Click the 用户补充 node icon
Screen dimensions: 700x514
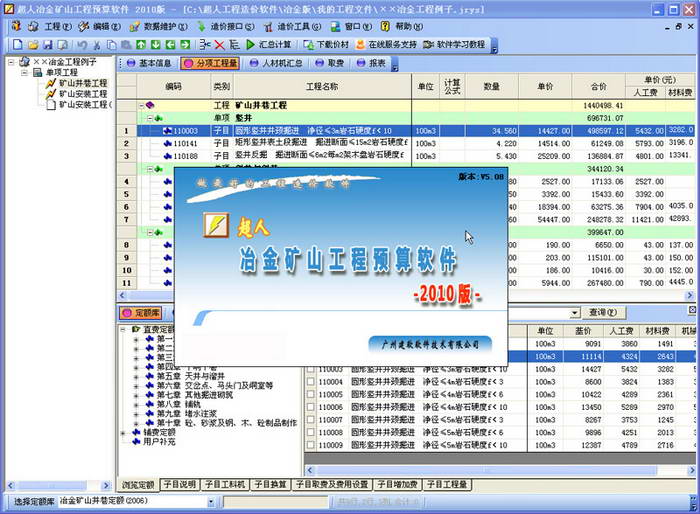(137, 442)
